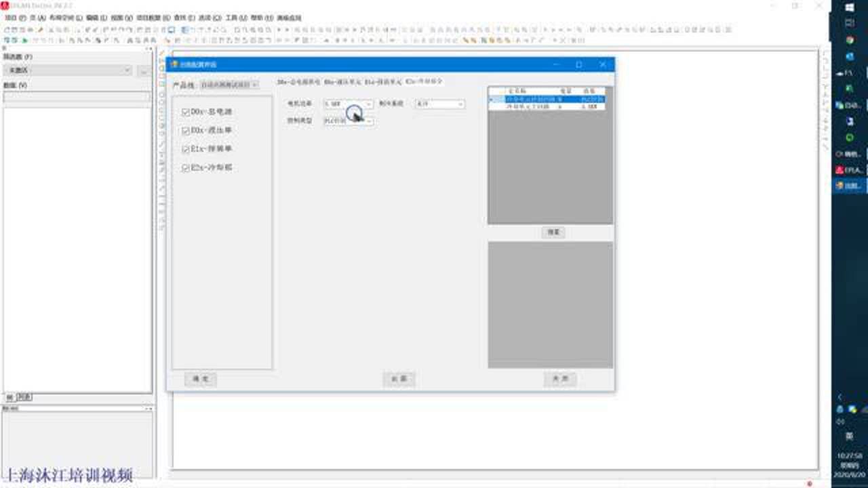This screenshot has width=868, height=488.
Task: Select the second row in the results table
Action: (549, 107)
